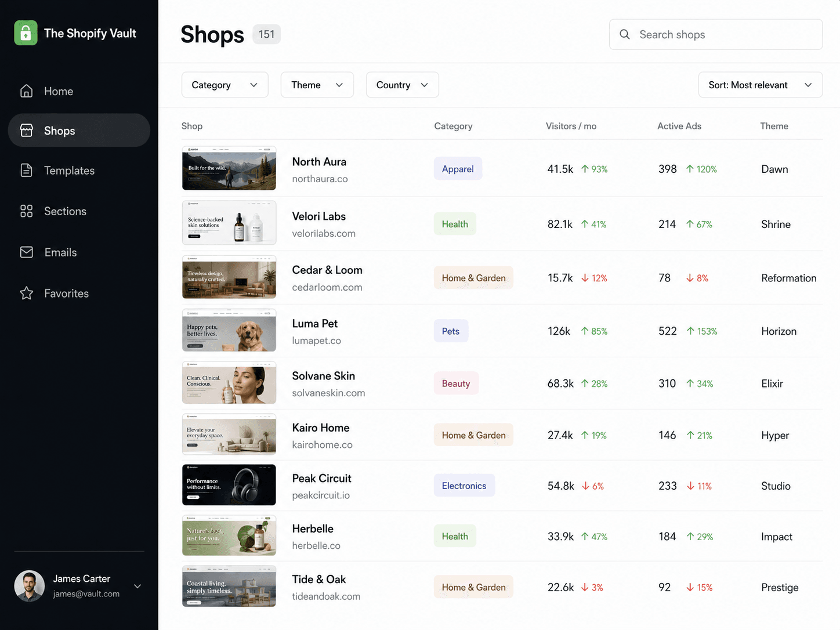Open the Velori Labs shop thumbnail
This screenshot has height=630, width=840.
pos(229,223)
